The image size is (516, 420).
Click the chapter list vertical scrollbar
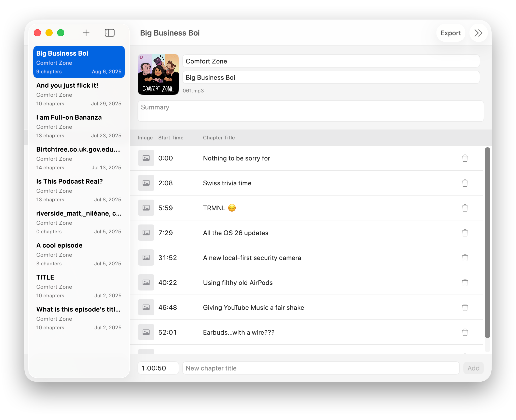click(487, 243)
